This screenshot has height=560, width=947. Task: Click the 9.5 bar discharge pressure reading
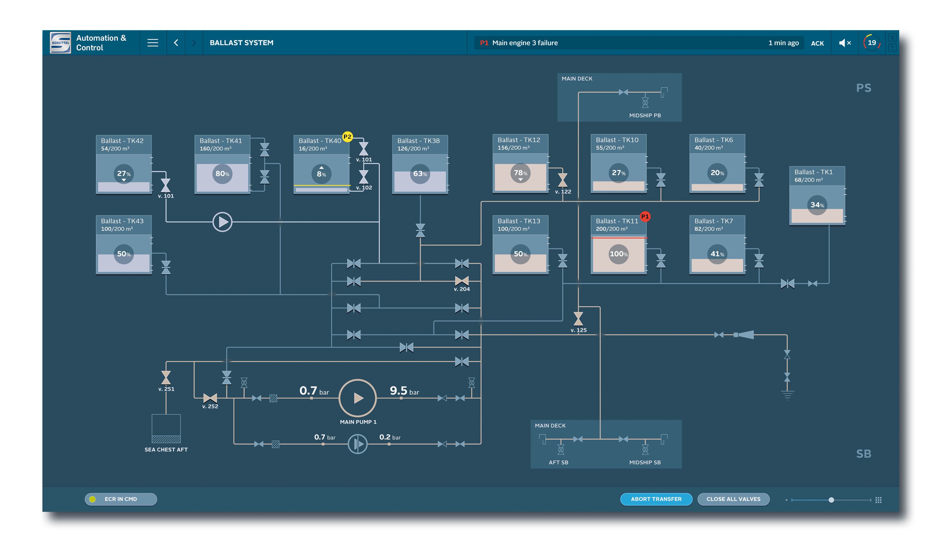(404, 391)
